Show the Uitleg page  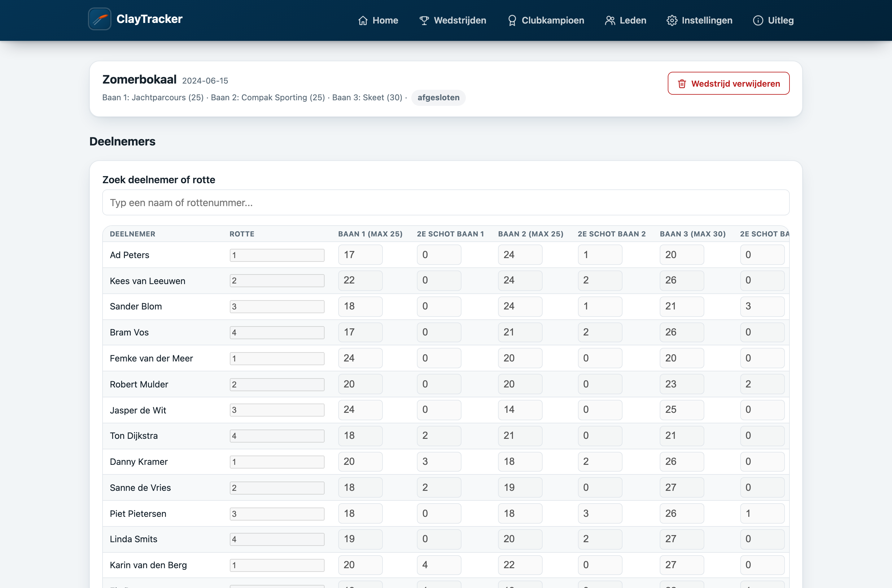(774, 21)
